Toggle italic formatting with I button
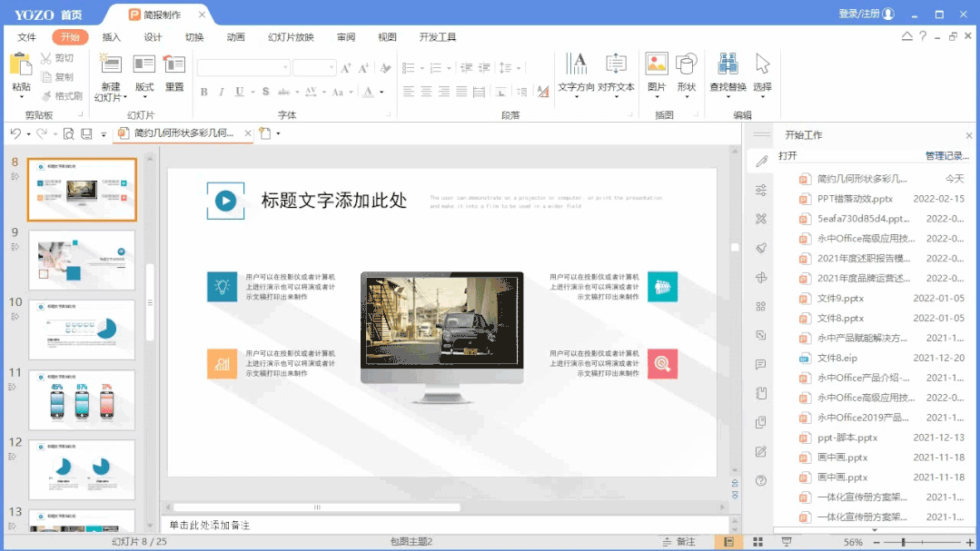Screen dimensions: 980x551 click(223, 92)
